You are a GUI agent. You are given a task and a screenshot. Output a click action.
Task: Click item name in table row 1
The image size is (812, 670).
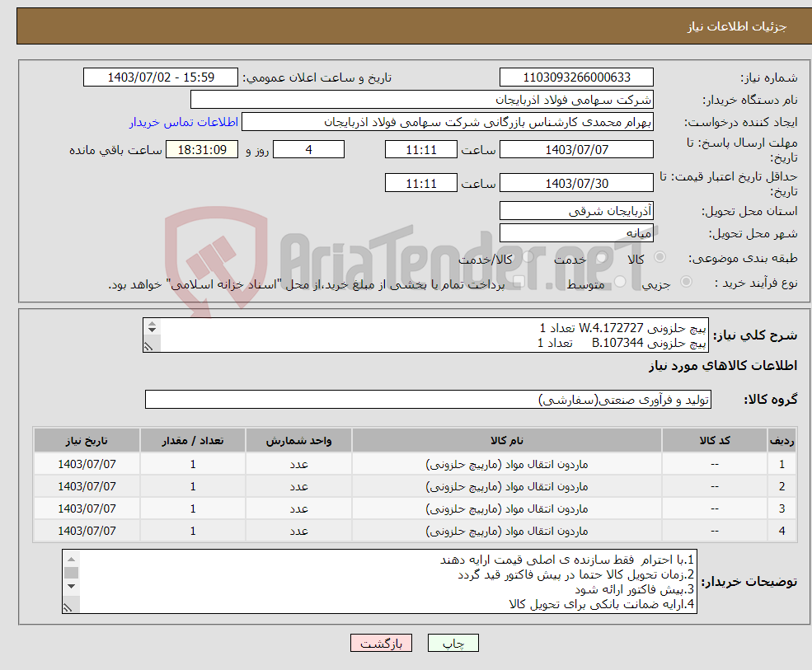506,465
